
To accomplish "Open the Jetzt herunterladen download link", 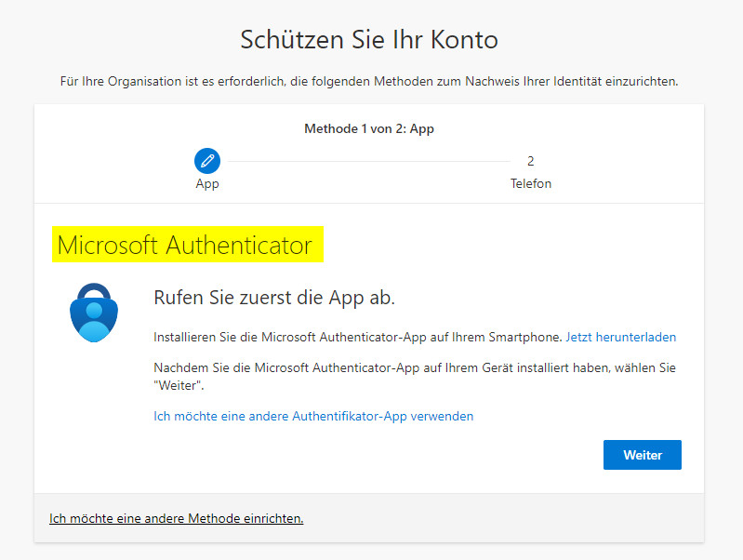I will click(x=620, y=337).
